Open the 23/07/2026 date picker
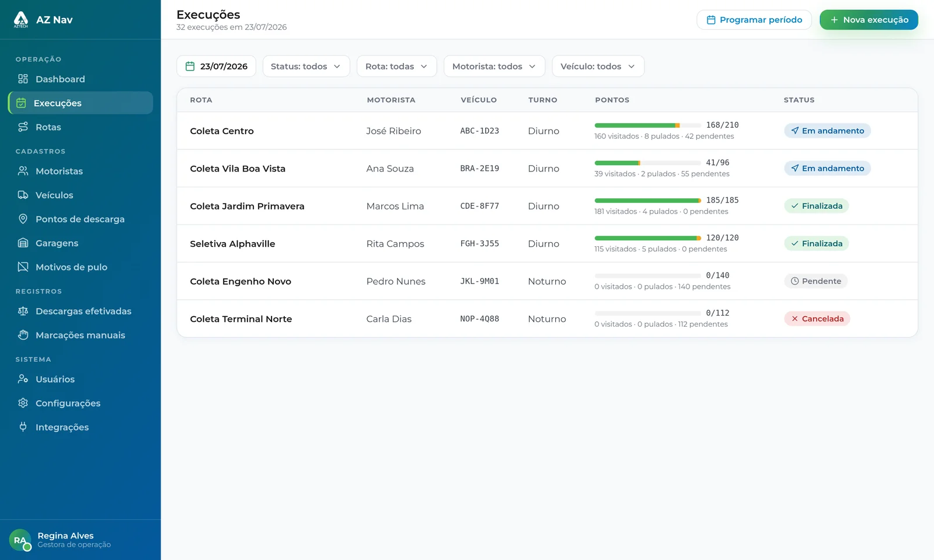This screenshot has height=560, width=934. pos(216,66)
